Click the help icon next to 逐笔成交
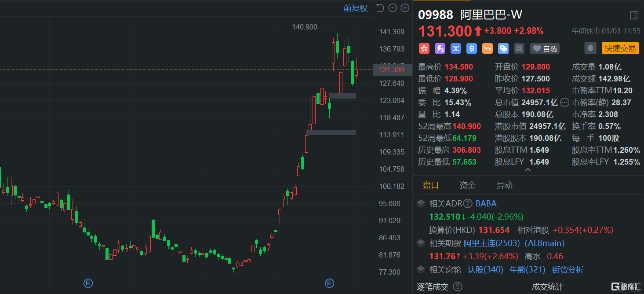Viewport: 644px width, 294px height. [458, 287]
